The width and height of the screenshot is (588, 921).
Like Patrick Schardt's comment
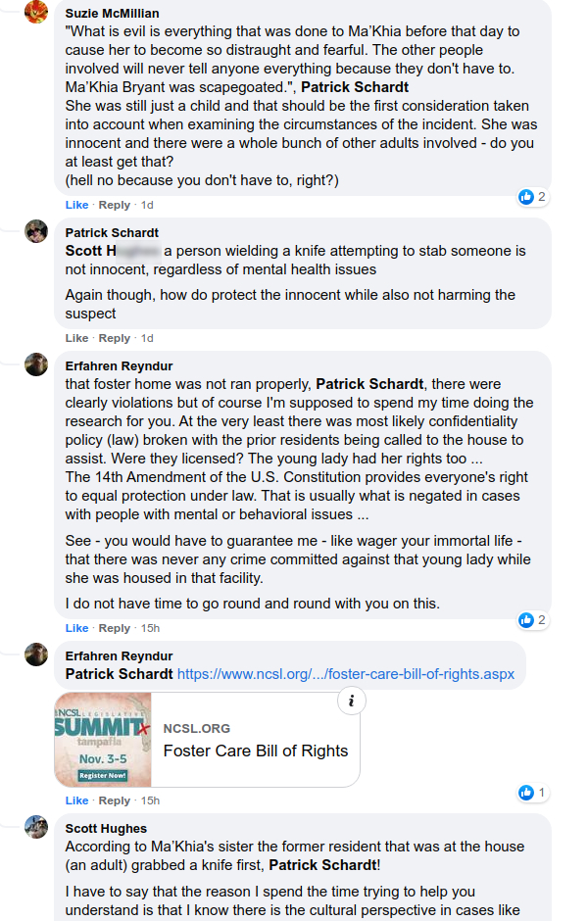[x=76, y=338]
